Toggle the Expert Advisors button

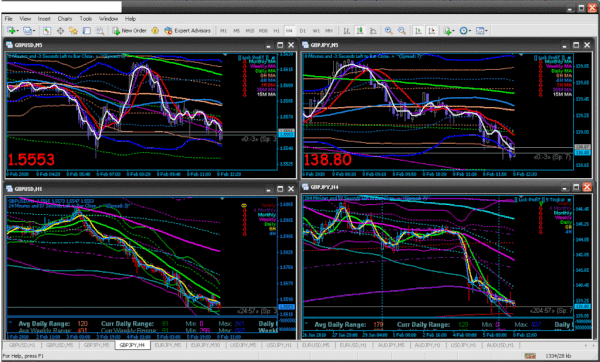coord(188,31)
